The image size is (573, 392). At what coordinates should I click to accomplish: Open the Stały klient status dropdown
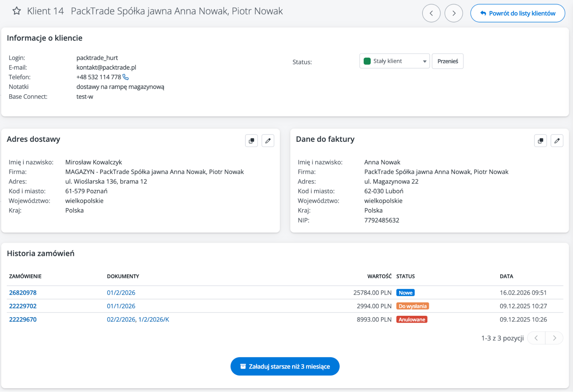click(x=394, y=61)
